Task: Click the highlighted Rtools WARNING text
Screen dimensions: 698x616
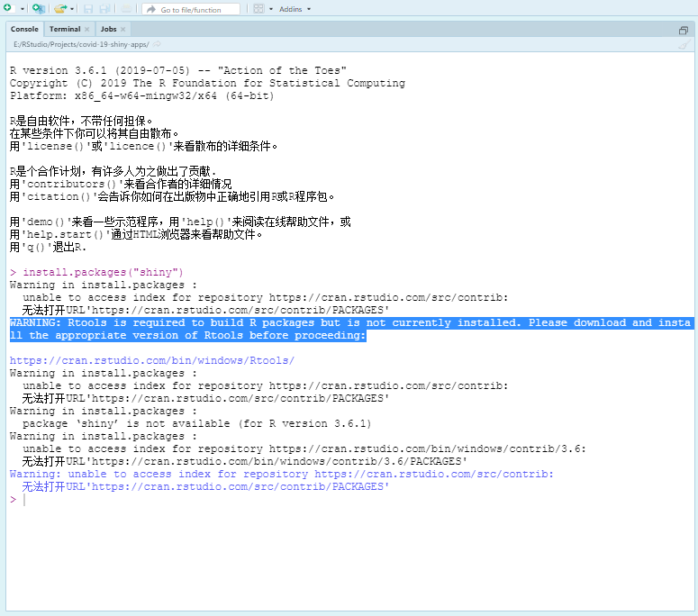Action: point(351,329)
